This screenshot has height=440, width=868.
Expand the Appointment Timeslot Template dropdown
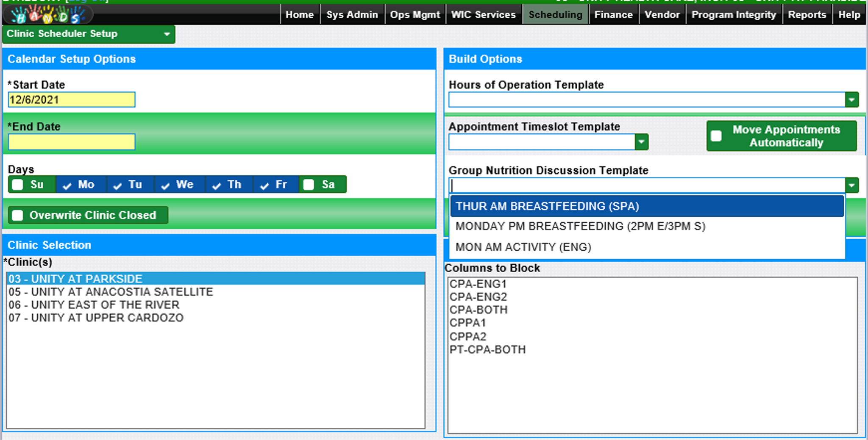(641, 142)
